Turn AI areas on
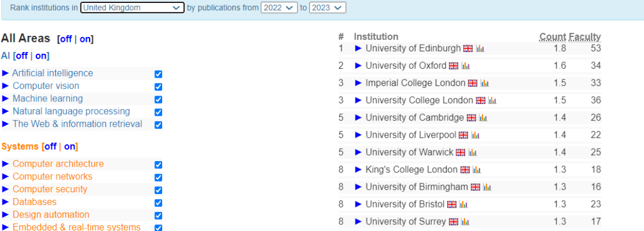The image size is (644, 231). 41,56
